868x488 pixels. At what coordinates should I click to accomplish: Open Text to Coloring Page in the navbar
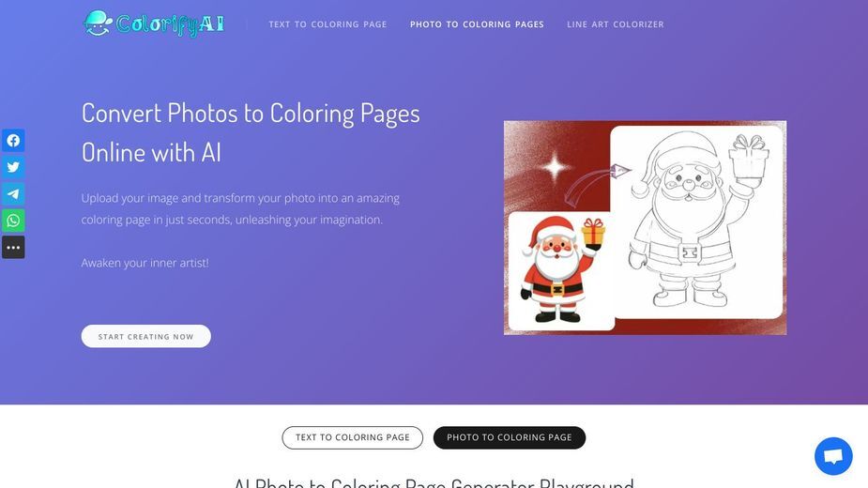click(x=327, y=24)
